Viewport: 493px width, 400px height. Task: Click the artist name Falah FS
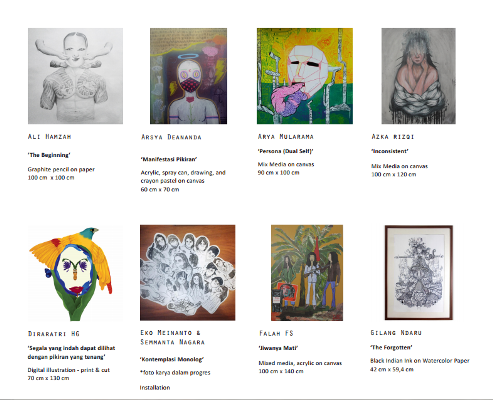pos(276,333)
